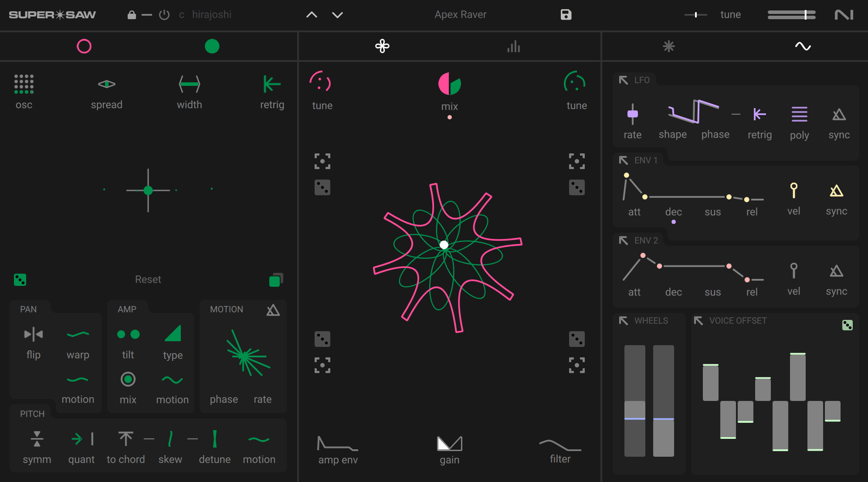
Task: Click the spread eye icon
Action: coord(107,84)
